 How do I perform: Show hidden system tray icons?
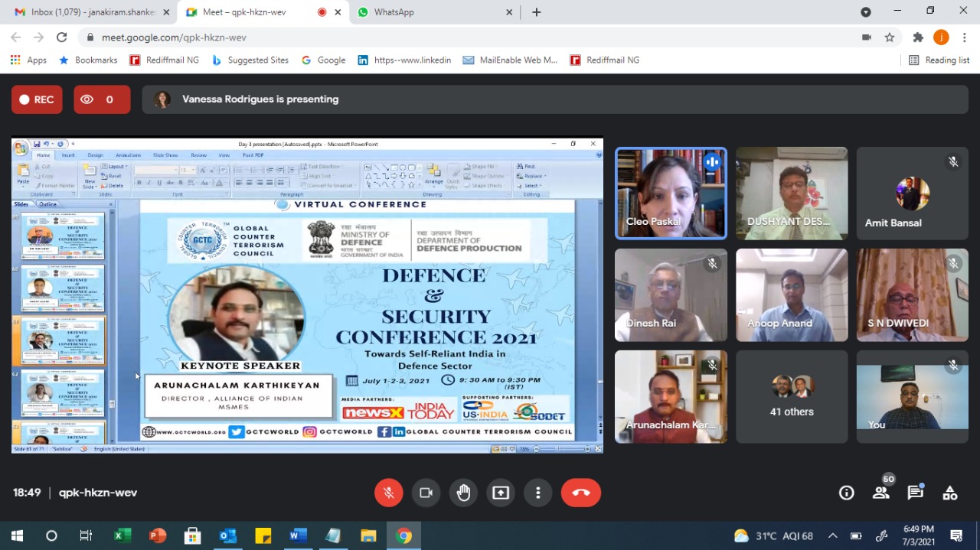(833, 535)
